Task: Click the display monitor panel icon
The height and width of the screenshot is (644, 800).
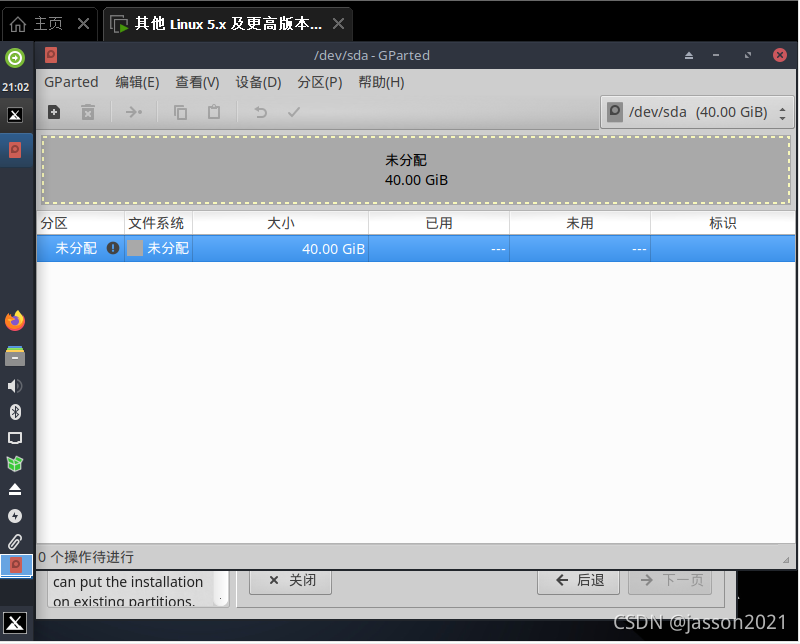Action: (15, 438)
